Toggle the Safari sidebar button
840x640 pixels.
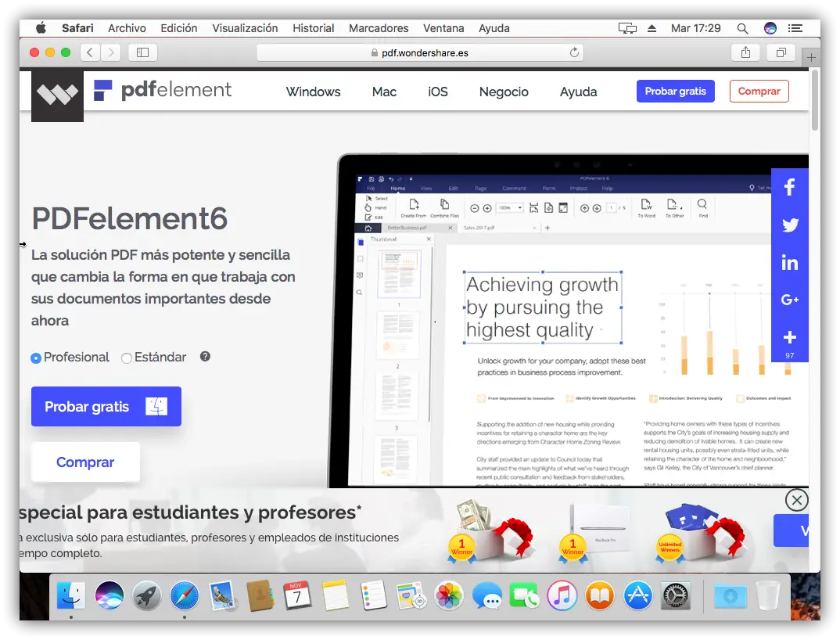click(142, 52)
